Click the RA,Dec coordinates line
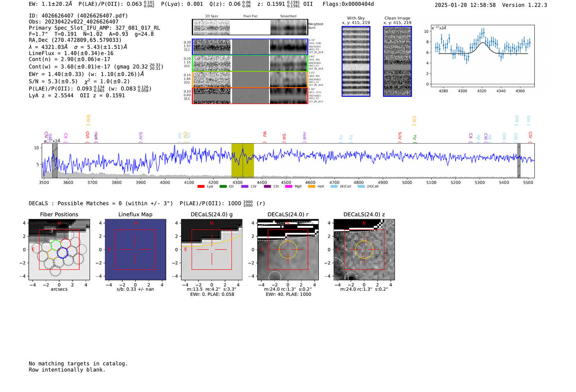Image resolution: width=576 pixels, height=392 pixels. point(75,40)
